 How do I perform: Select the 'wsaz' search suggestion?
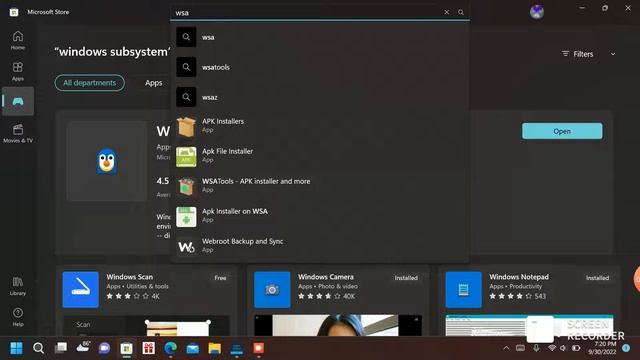[320, 97]
